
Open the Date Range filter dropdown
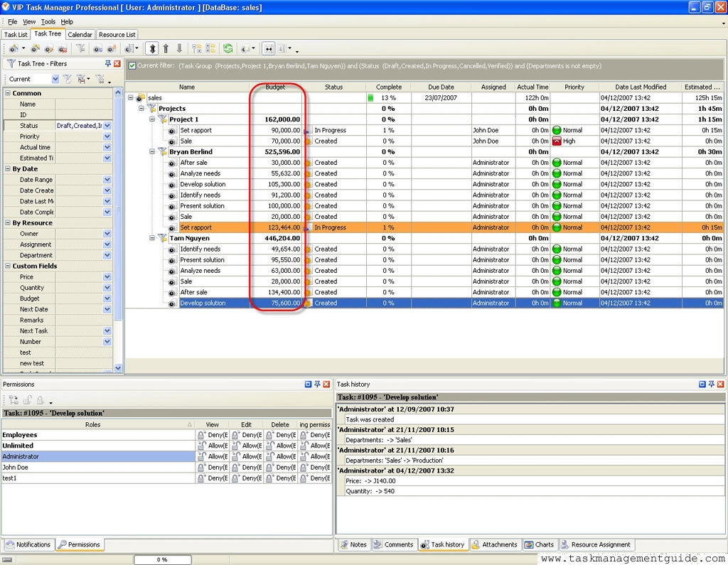coord(107,180)
